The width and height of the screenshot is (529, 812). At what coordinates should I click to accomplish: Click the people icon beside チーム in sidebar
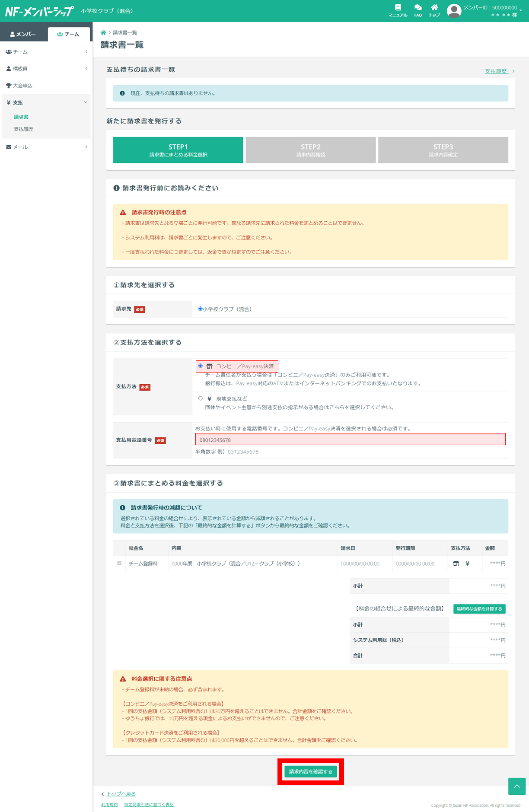[x=9, y=52]
